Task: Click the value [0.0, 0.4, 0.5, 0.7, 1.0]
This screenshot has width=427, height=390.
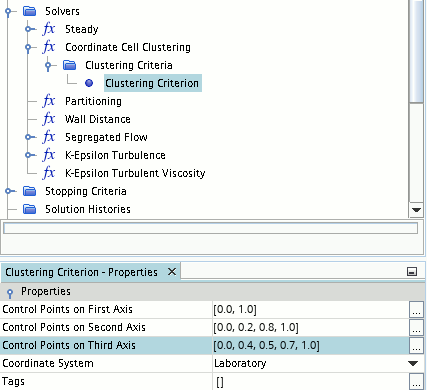Action: click(267, 346)
